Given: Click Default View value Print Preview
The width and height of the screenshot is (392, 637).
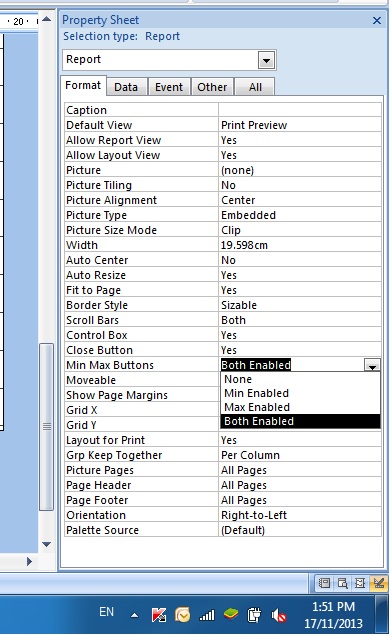Looking at the screenshot, I should pyautogui.click(x=300, y=125).
